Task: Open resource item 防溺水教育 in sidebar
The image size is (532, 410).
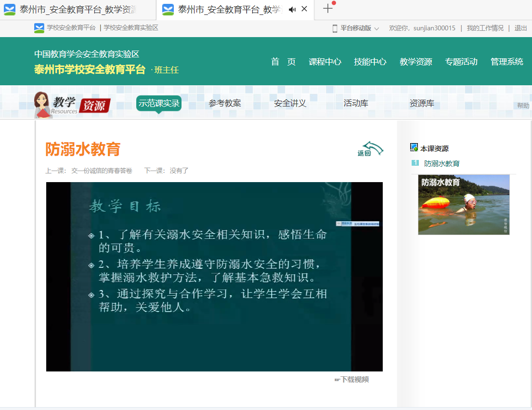Action: (x=442, y=164)
